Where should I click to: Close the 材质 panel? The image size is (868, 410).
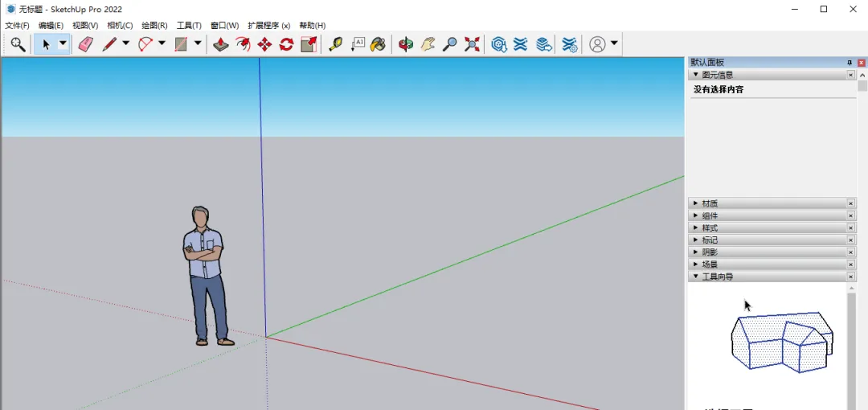tap(851, 203)
